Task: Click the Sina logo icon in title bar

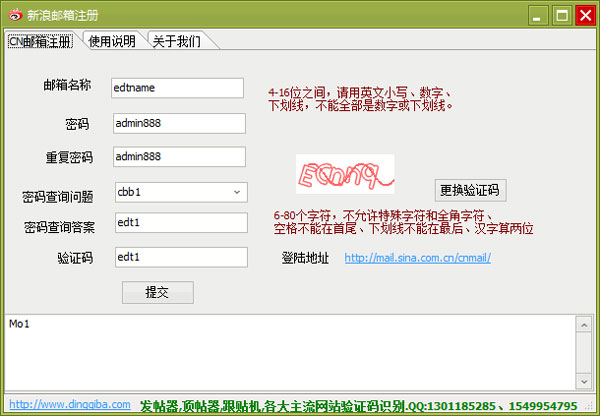Action: click(14, 16)
